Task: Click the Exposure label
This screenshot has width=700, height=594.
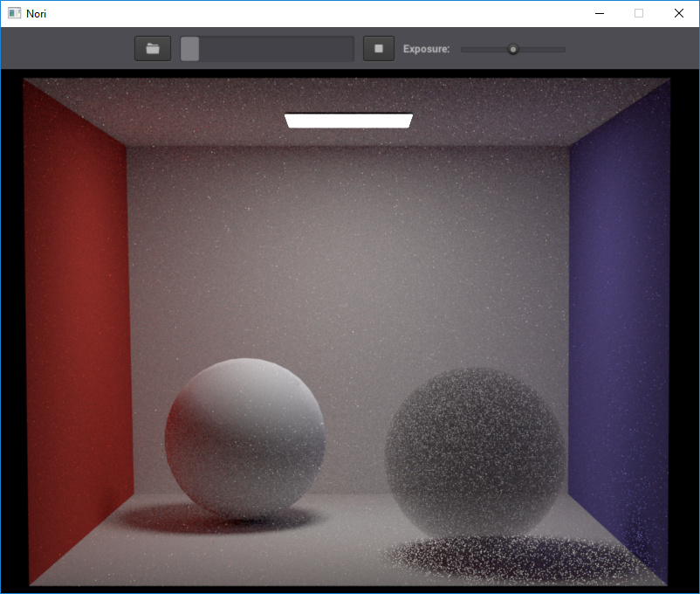Action: coord(426,49)
